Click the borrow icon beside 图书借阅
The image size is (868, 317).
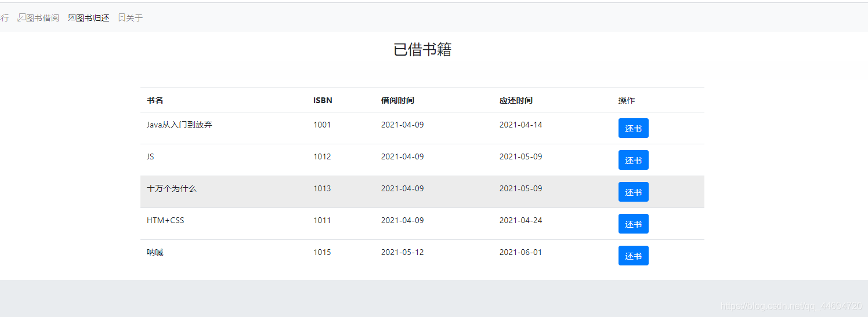pyautogui.click(x=21, y=18)
